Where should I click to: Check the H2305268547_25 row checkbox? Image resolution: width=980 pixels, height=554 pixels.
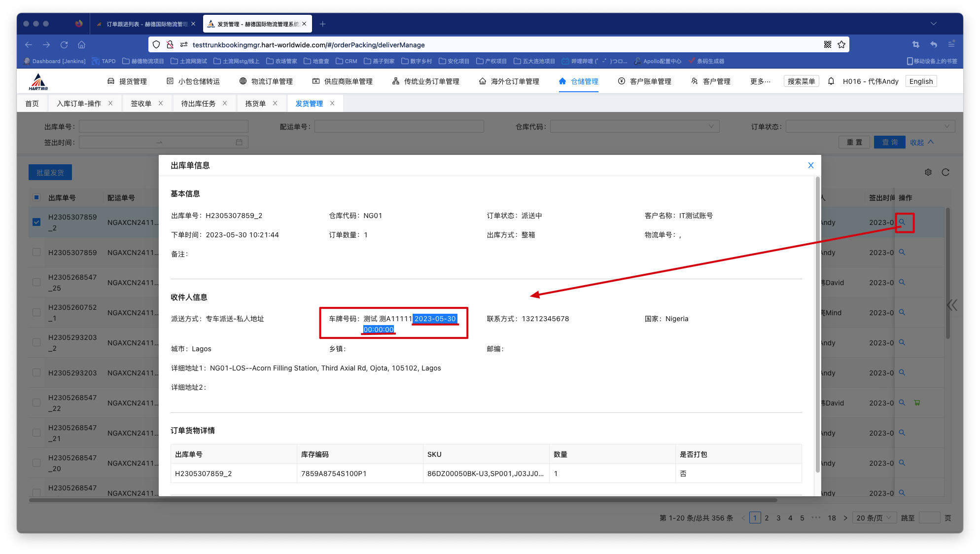coord(36,282)
